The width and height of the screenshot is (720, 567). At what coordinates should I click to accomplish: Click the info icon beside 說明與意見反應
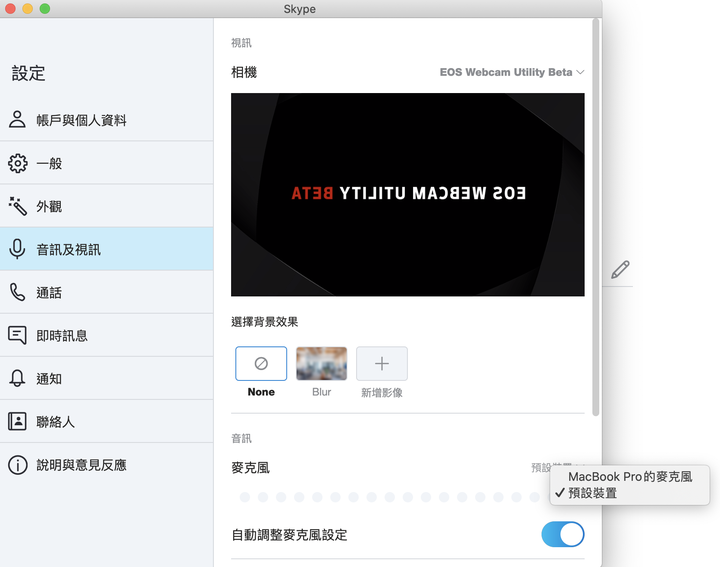point(17,465)
